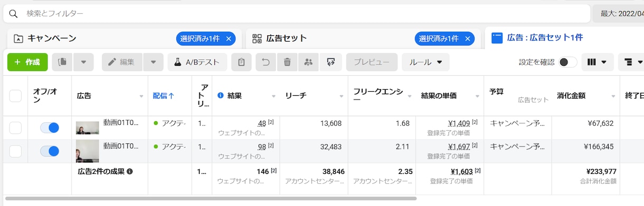Image resolution: width=644 pixels, height=206 pixels.
Task: Open the columns layout dropdown
Action: 598,62
